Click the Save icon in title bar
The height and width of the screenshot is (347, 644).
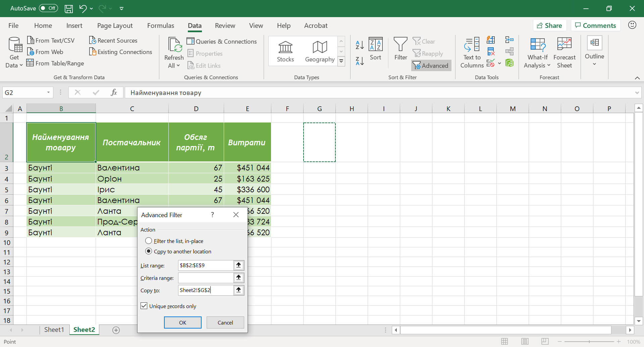pos(69,8)
